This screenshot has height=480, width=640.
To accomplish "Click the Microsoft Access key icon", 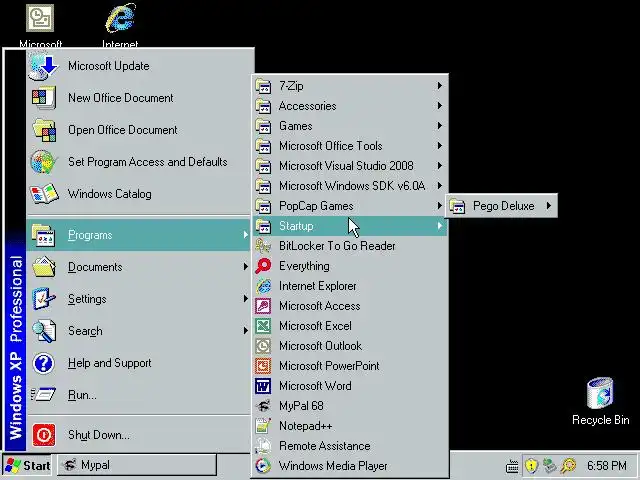I will [263, 306].
